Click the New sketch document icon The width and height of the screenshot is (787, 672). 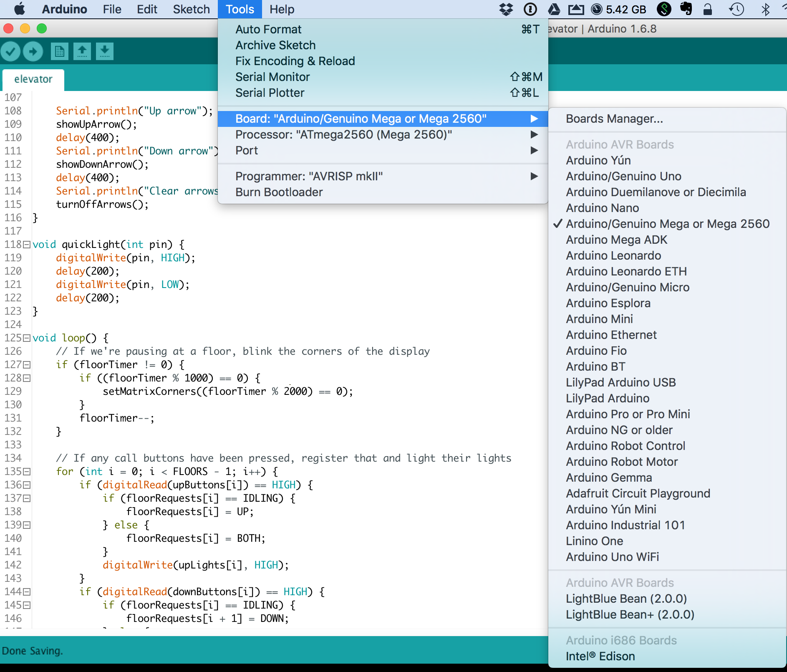59,51
